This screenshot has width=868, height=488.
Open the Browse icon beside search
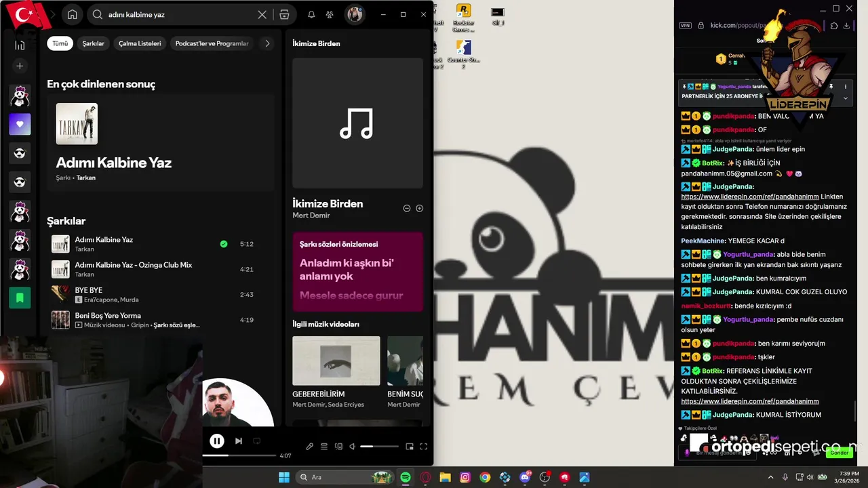(x=284, y=14)
